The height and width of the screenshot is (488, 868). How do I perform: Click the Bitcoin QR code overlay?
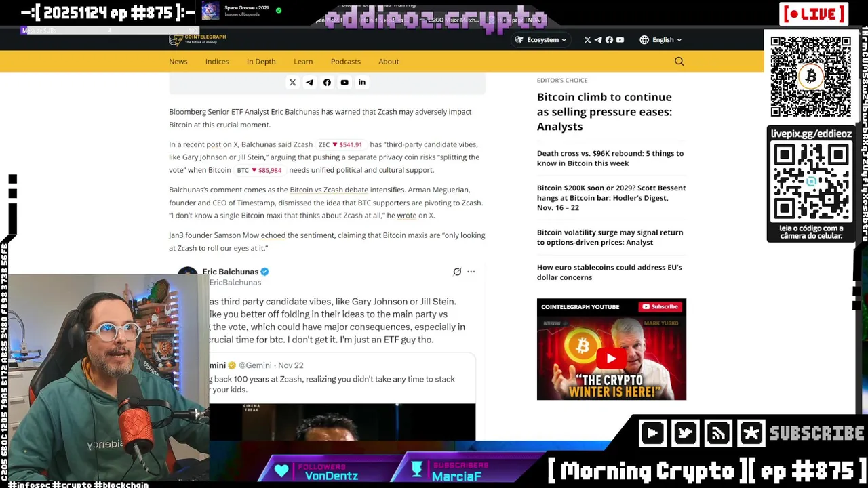(x=810, y=77)
